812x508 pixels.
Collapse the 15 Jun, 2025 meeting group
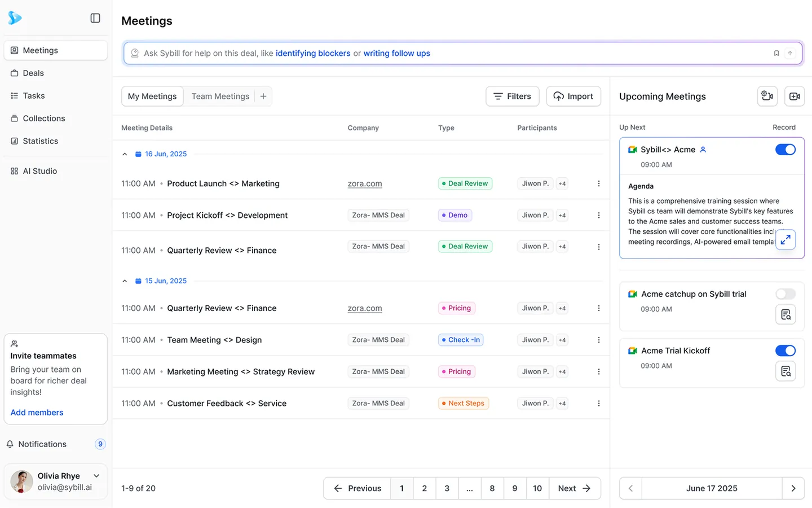point(125,281)
